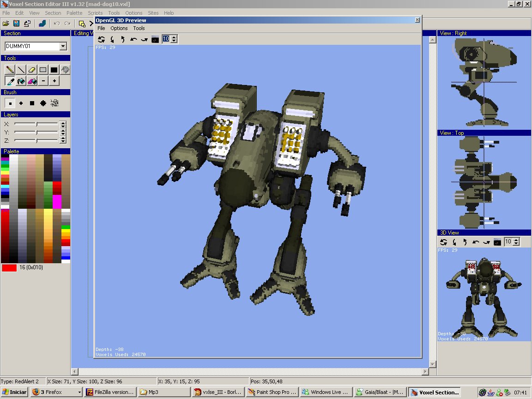This screenshot has height=399, width=532.
Task: Select the grey tool after Filled Rectangle
Action: [65, 70]
